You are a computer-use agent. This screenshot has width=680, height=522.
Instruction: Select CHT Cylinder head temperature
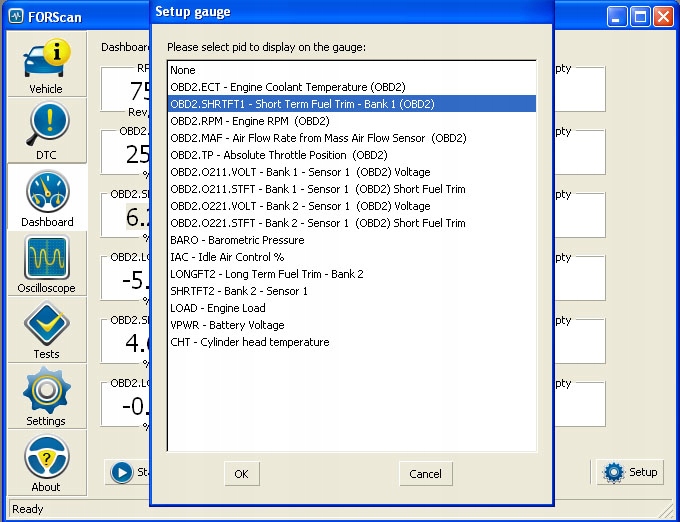(x=249, y=342)
